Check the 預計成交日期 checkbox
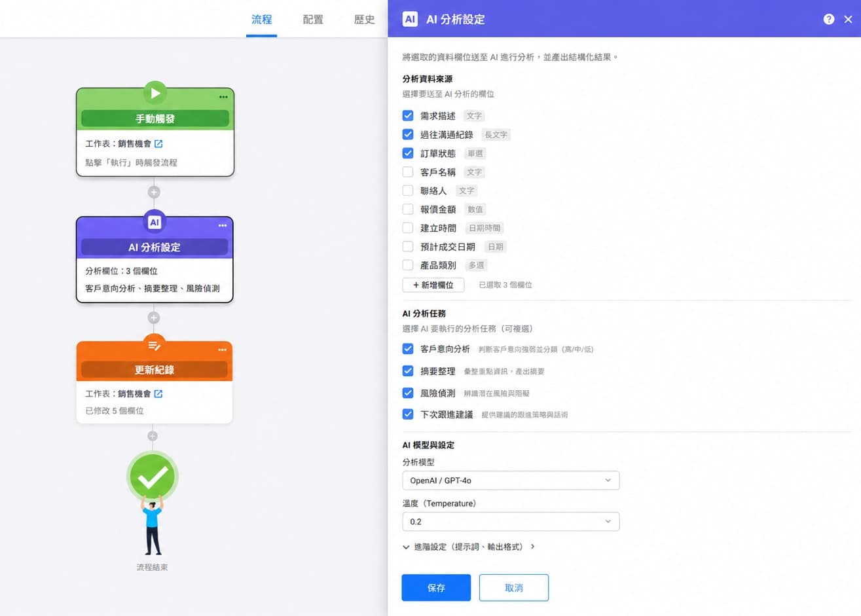This screenshot has height=616, width=861. [x=408, y=246]
